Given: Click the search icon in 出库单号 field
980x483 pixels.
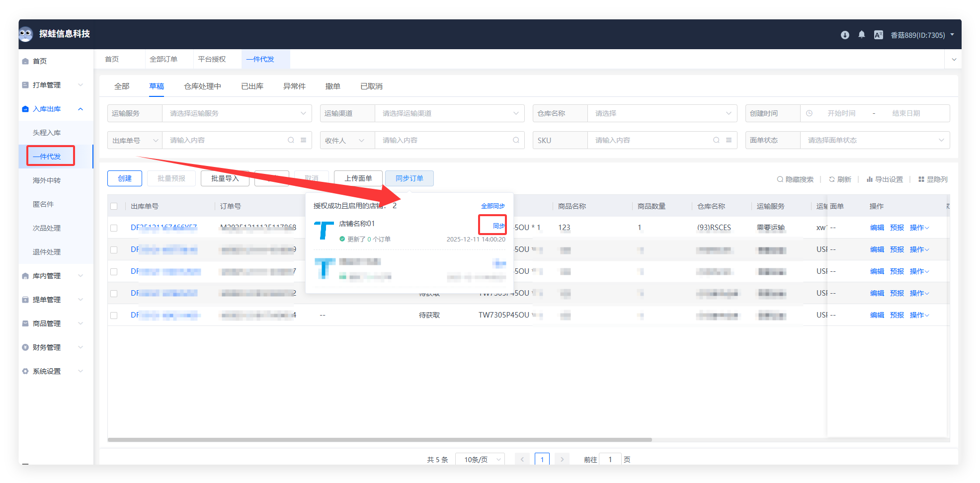Looking at the screenshot, I should click(x=291, y=140).
